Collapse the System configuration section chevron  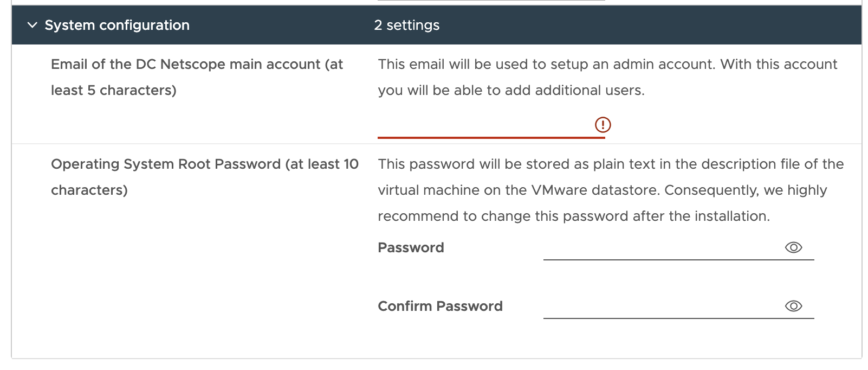click(x=33, y=25)
